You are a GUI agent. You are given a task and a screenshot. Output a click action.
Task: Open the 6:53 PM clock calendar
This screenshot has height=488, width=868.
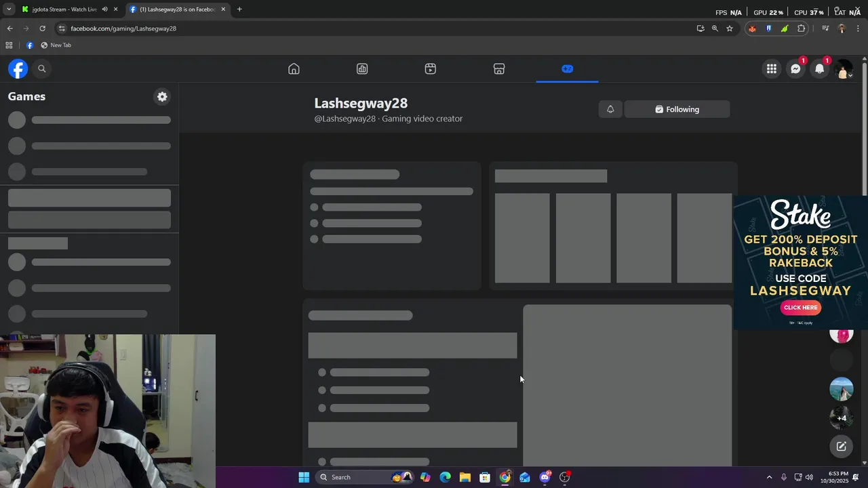[x=834, y=477]
